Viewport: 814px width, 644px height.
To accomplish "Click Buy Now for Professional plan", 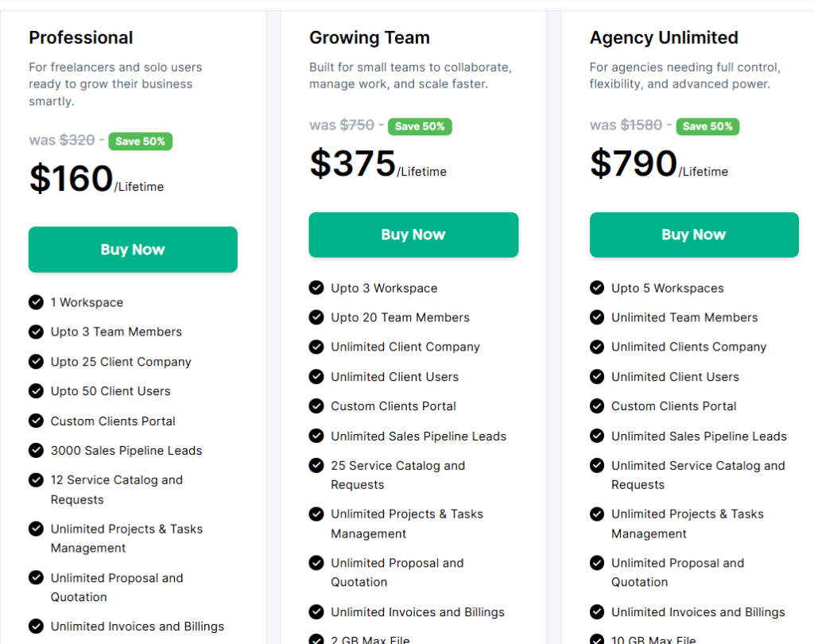I will point(133,250).
